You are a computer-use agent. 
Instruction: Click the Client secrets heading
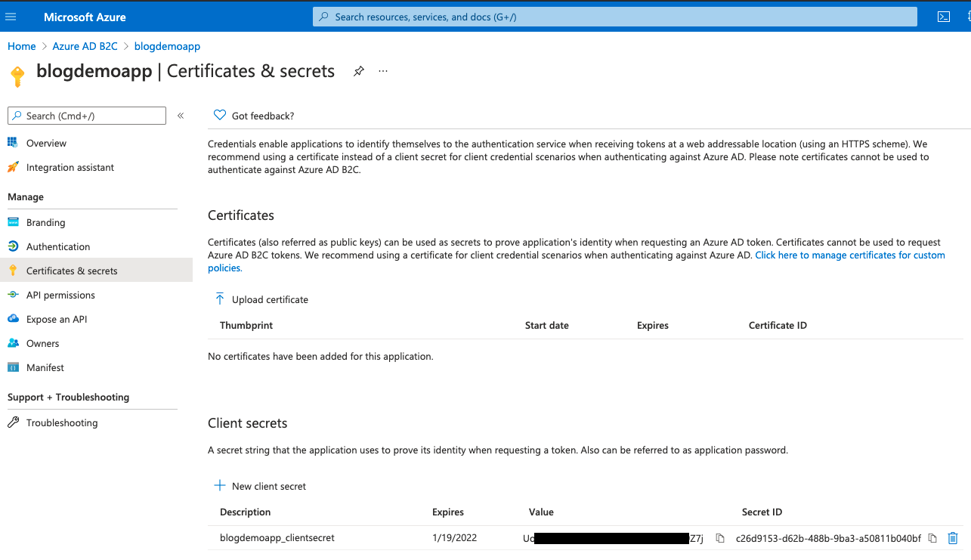248,423
